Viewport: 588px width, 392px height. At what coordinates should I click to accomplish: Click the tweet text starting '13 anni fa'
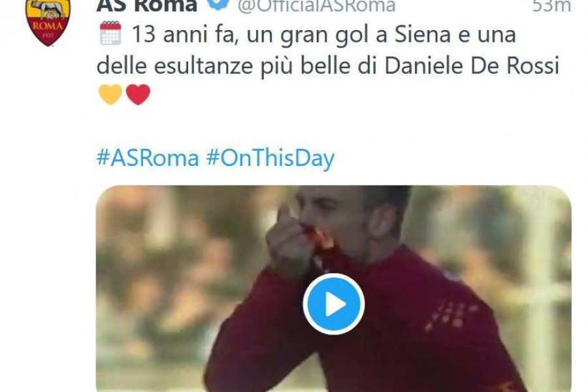pos(328,50)
